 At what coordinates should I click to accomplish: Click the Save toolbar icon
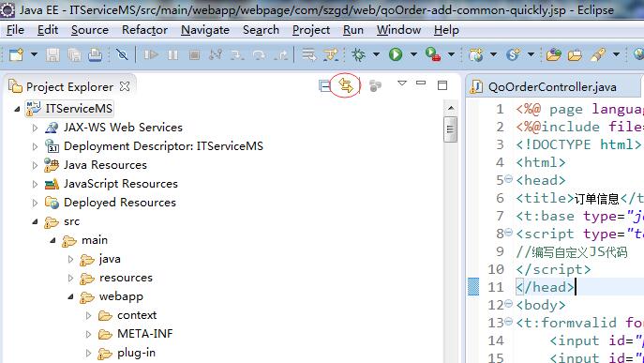tap(52, 54)
